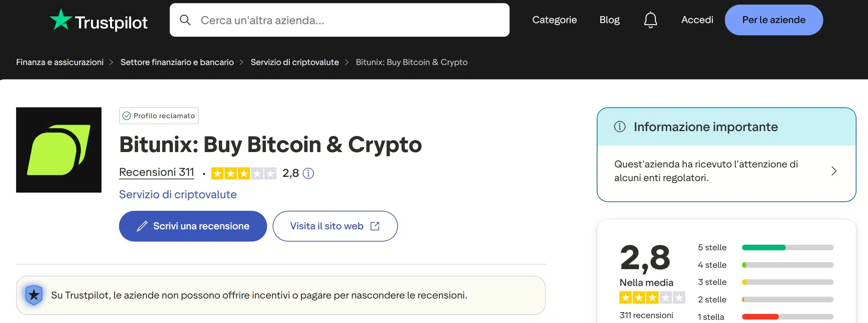Click the Trustpilot star logo
The height and width of the screenshot is (323, 868).
coord(62,20)
